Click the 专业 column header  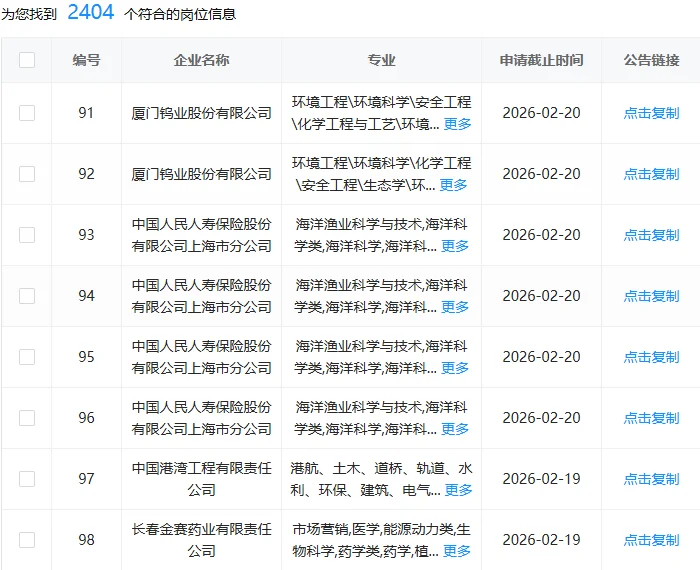tap(382, 60)
